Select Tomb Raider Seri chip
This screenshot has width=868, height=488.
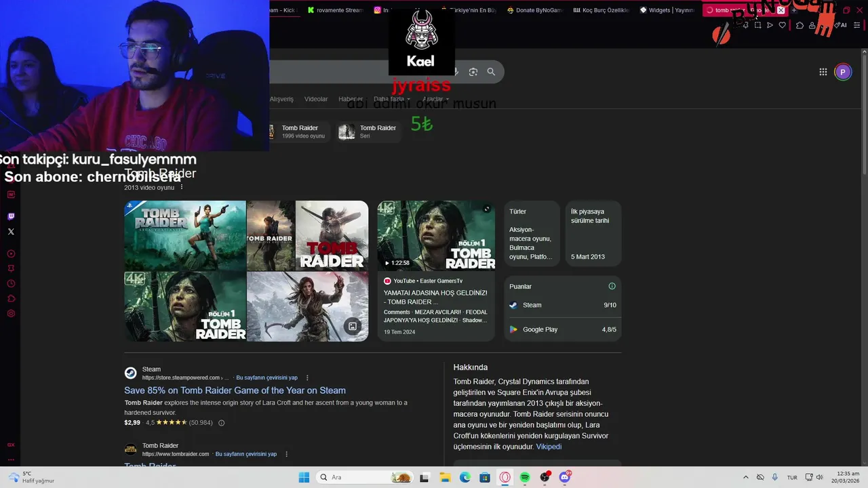[370, 131]
